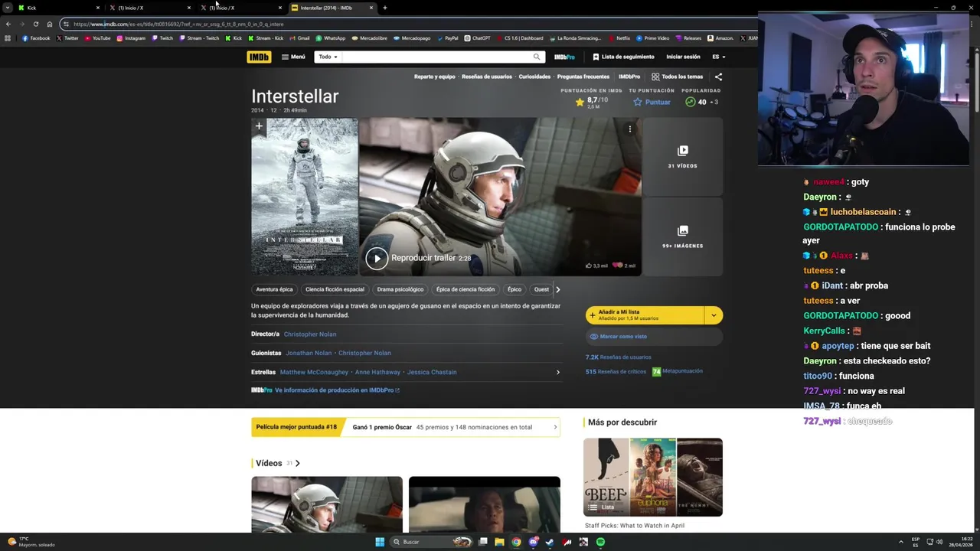Open Christopher Nolan director link
Image resolution: width=980 pixels, height=551 pixels.
pos(310,334)
